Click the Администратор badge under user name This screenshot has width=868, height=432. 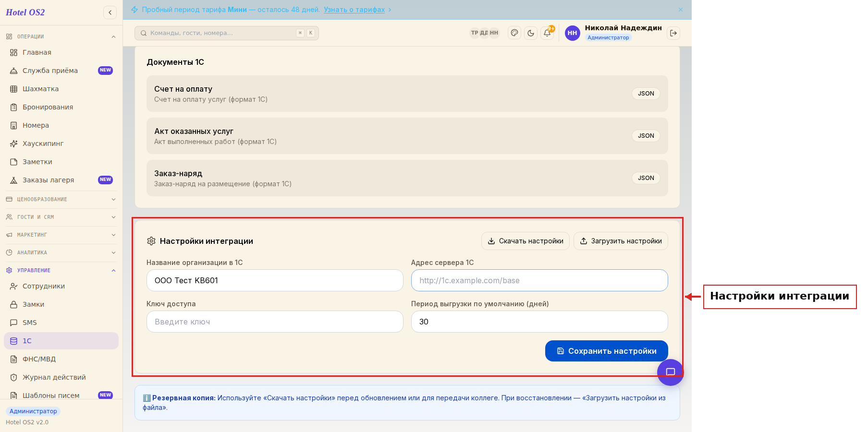tap(608, 37)
